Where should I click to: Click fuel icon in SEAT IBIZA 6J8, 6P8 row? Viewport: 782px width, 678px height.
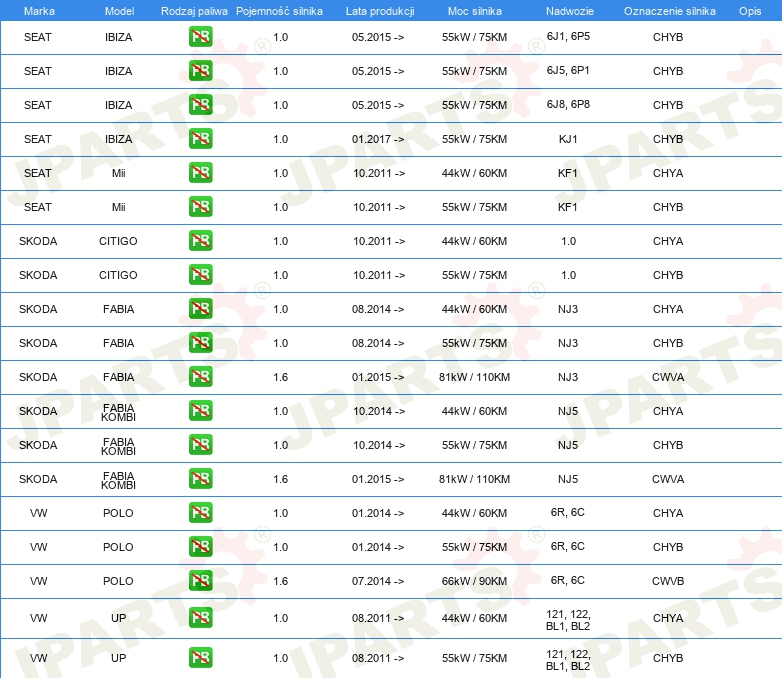200,105
